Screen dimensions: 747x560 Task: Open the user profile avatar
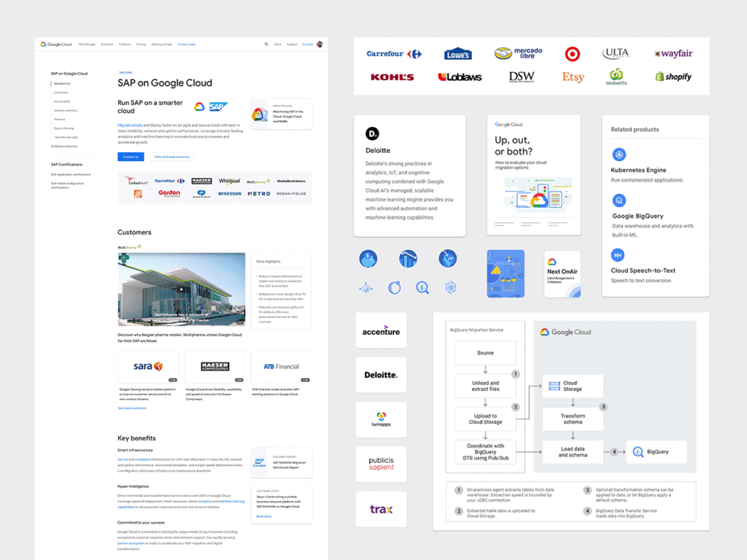[x=320, y=44]
